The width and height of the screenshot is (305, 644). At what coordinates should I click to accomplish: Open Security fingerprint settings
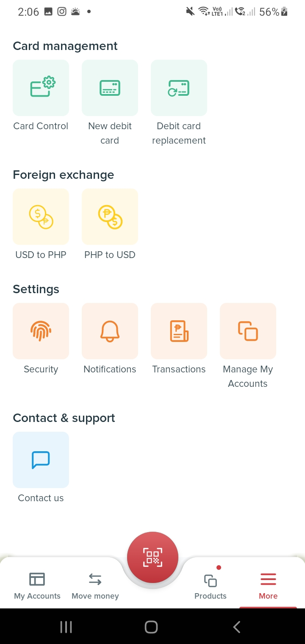click(x=41, y=331)
